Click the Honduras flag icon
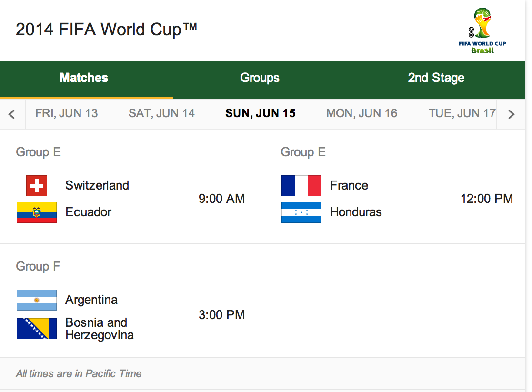The image size is (532, 392). pyautogui.click(x=301, y=212)
